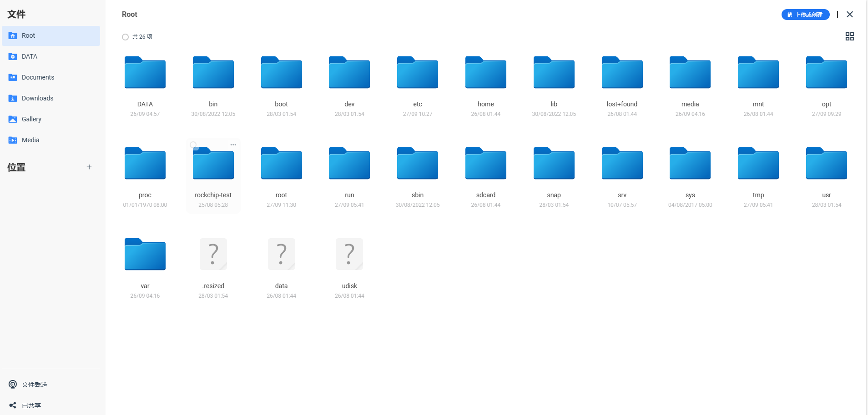Click the opt date 27/09 09:29
Image resolution: width=868 pixels, height=415 pixels.
click(827, 114)
